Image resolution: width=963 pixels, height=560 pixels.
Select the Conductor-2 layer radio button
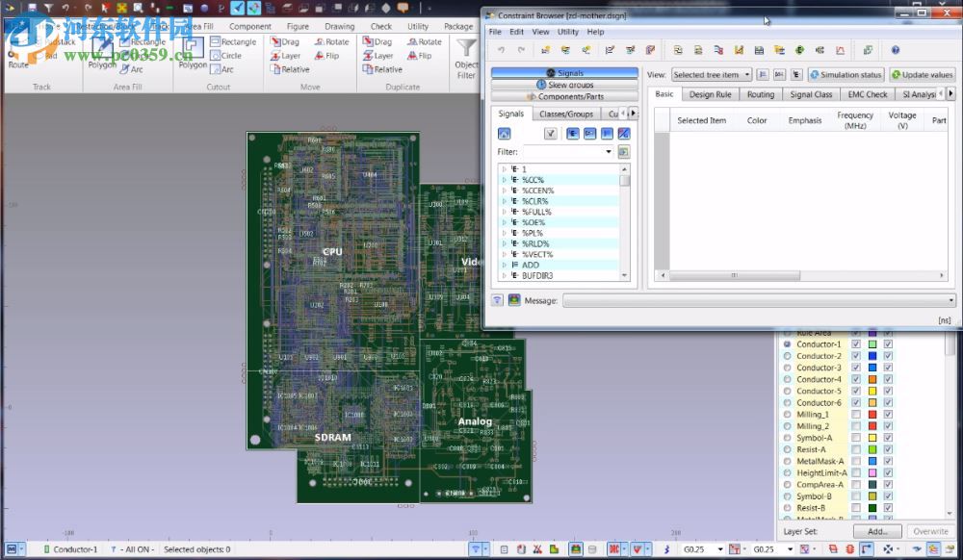787,356
